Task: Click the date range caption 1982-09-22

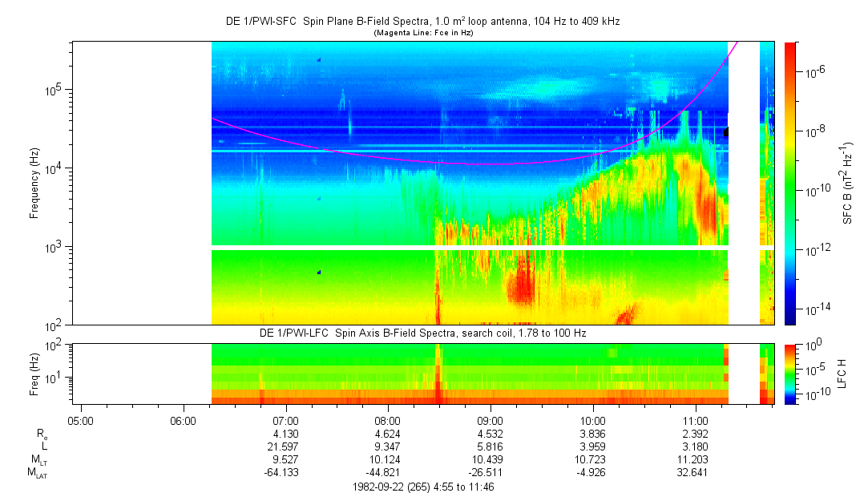Action: point(423,487)
